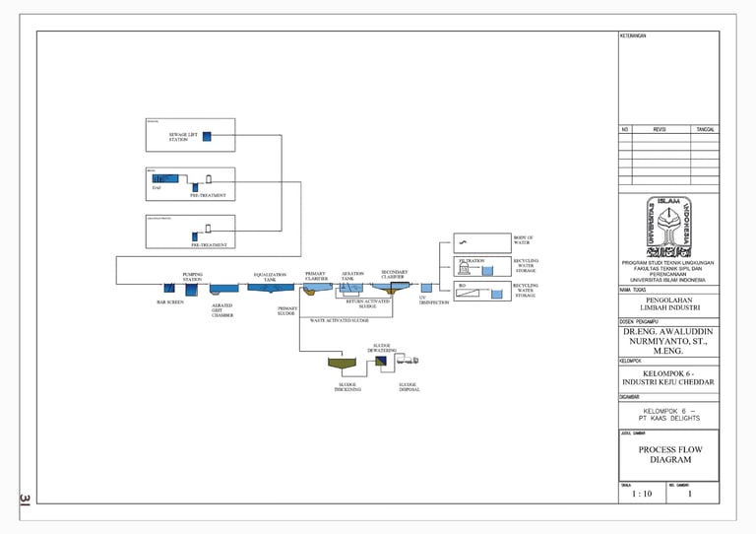Click the Sludge Thickening tank symbol

pos(343,365)
